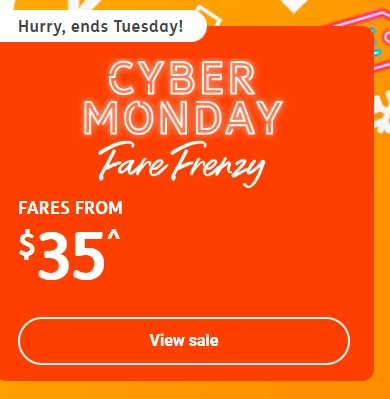The height and width of the screenshot is (399, 390).
Task: Click the Cyber Monday neon logo
Action: (182, 98)
